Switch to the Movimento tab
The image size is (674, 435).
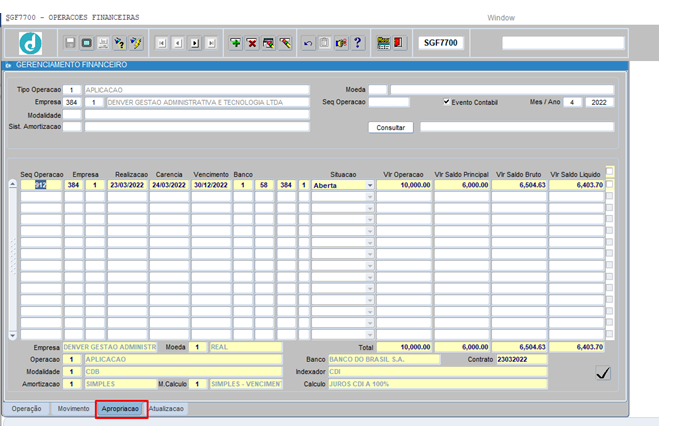(74, 408)
